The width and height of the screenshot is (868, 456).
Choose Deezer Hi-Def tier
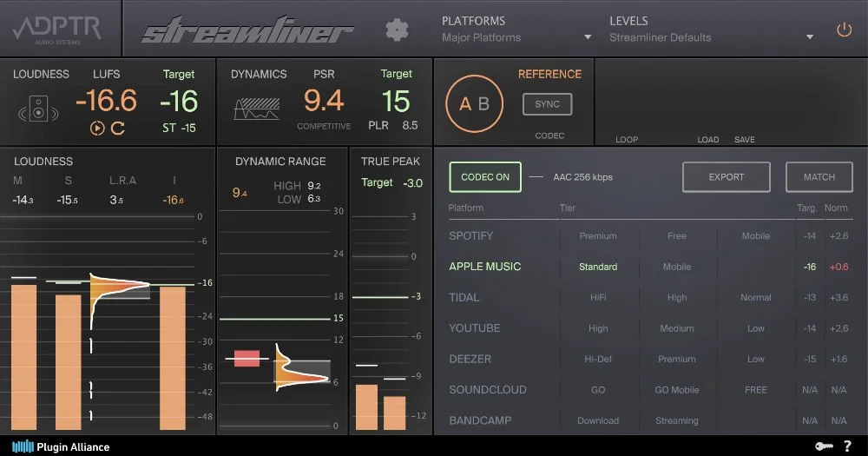(598, 359)
